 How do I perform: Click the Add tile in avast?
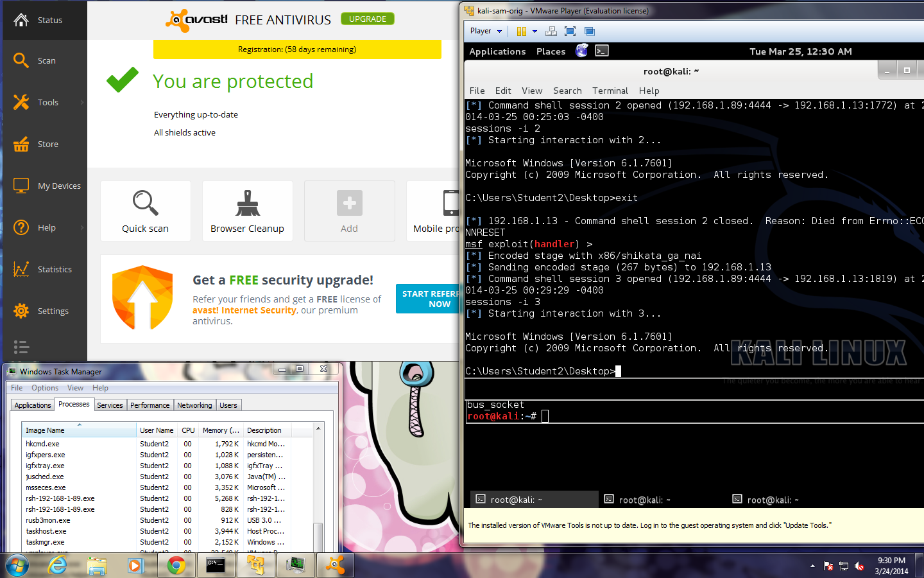pyautogui.click(x=350, y=211)
